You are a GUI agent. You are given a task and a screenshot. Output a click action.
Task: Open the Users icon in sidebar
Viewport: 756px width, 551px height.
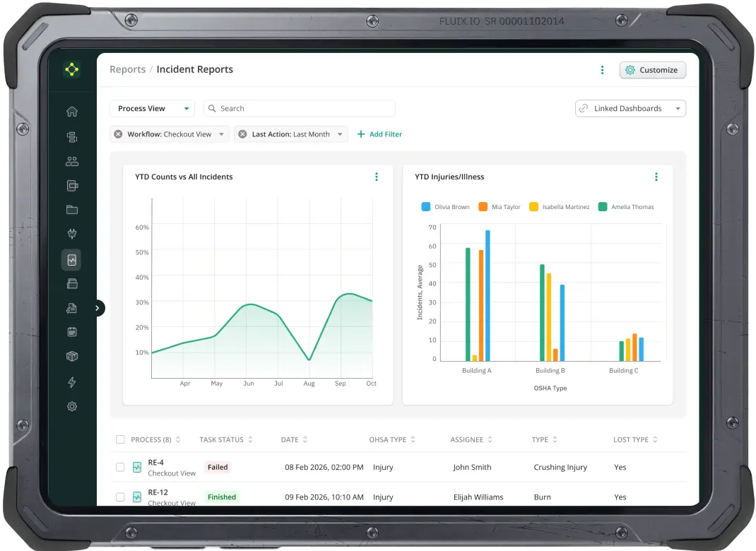coord(71,161)
